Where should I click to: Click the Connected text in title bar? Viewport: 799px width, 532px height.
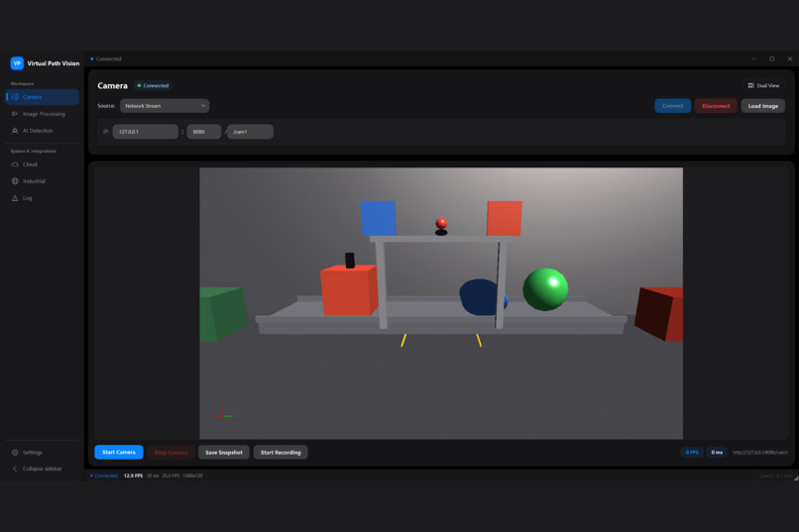pos(108,59)
